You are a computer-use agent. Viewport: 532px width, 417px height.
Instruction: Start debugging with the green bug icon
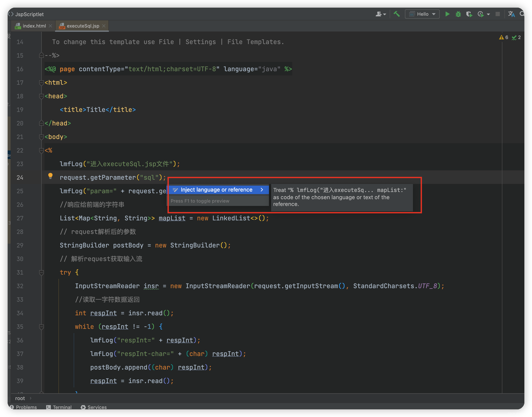[458, 14]
